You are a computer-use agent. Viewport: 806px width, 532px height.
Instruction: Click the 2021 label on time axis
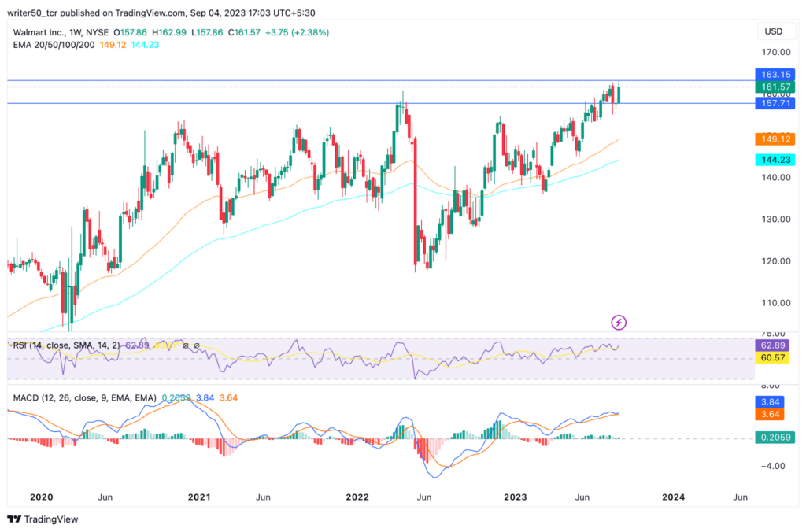pyautogui.click(x=199, y=497)
